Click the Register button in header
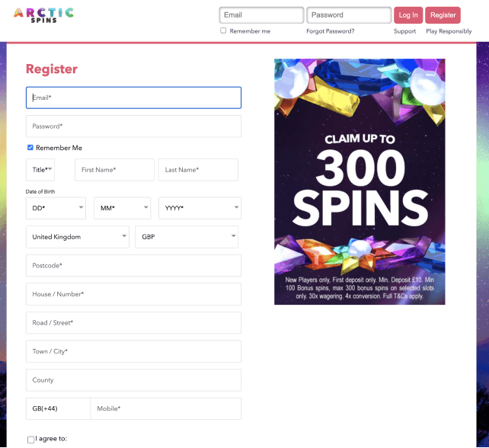This screenshot has height=448, width=489. 443,15
